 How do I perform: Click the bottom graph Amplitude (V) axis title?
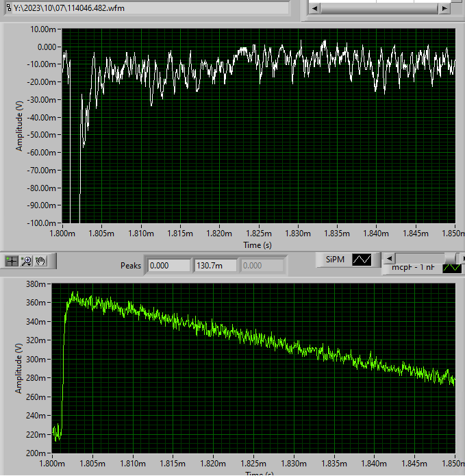coord(18,368)
